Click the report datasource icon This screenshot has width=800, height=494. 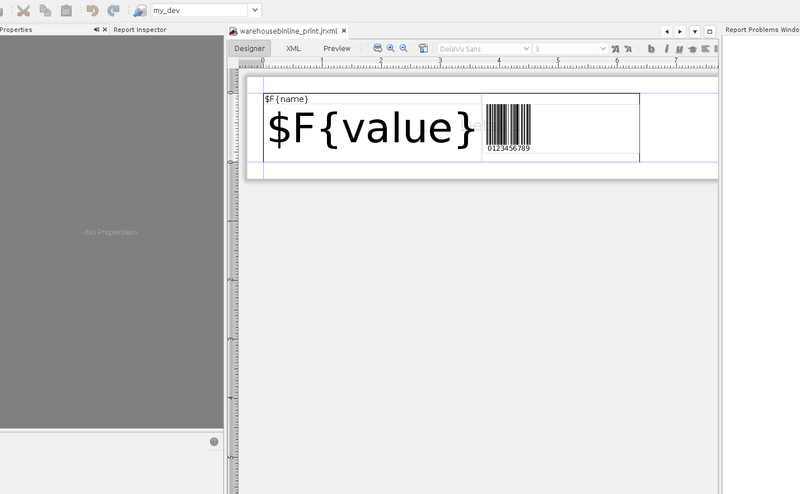(x=139, y=10)
